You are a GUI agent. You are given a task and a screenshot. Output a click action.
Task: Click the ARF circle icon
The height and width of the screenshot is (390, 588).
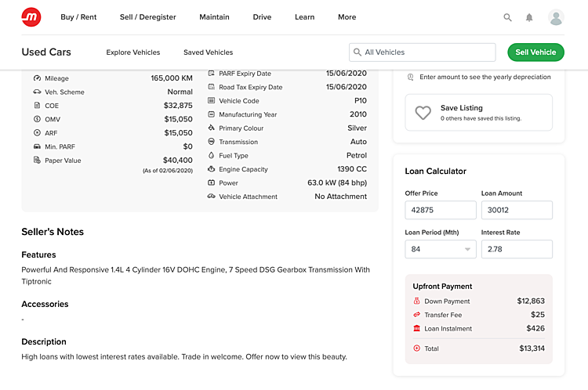37,133
